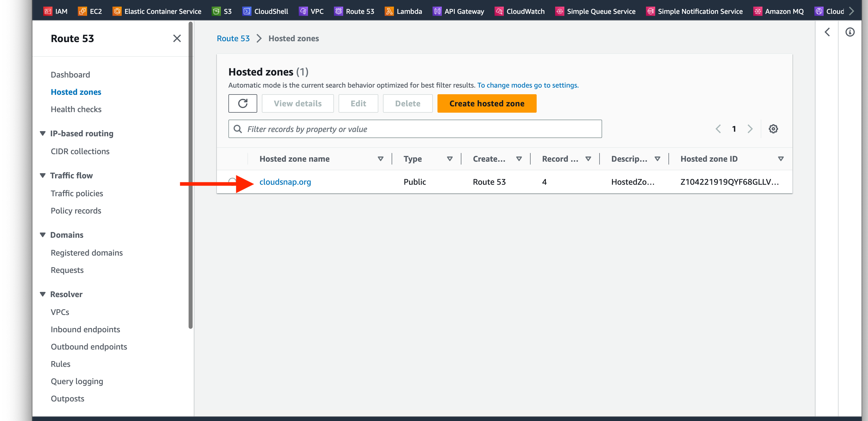868x421 pixels.
Task: Sort by Hosted zone name column arrow
Action: point(380,159)
